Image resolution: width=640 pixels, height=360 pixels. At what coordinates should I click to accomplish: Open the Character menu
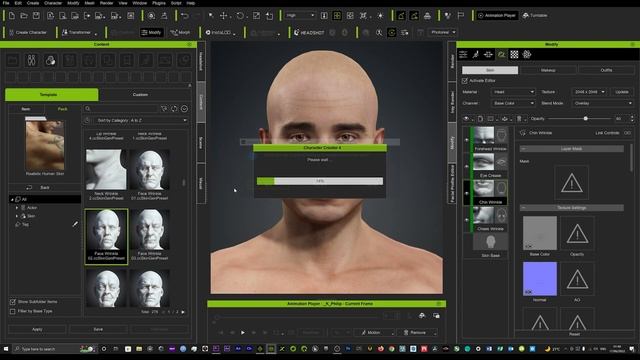[53, 3]
